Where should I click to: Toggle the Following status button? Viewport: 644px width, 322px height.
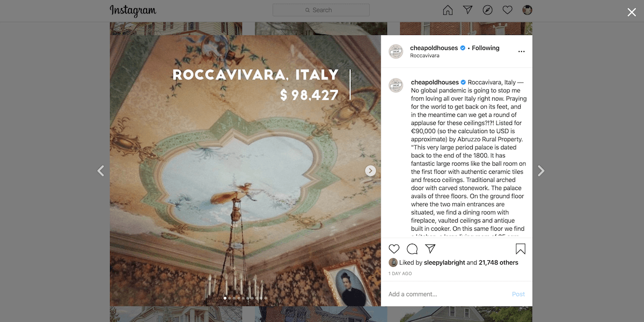pos(486,48)
